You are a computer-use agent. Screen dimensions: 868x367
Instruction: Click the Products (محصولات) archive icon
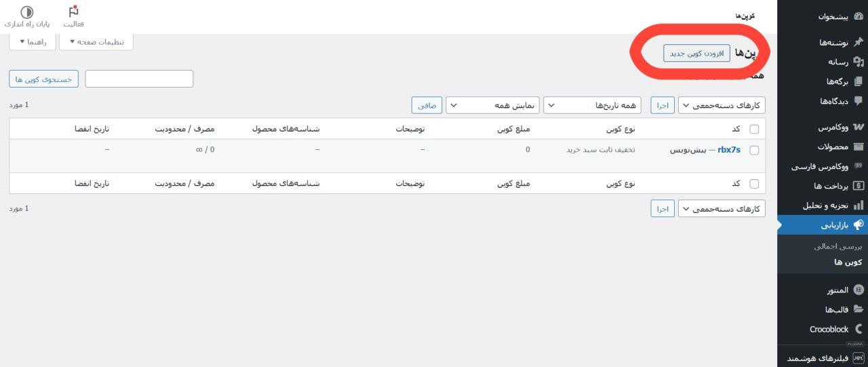click(859, 147)
